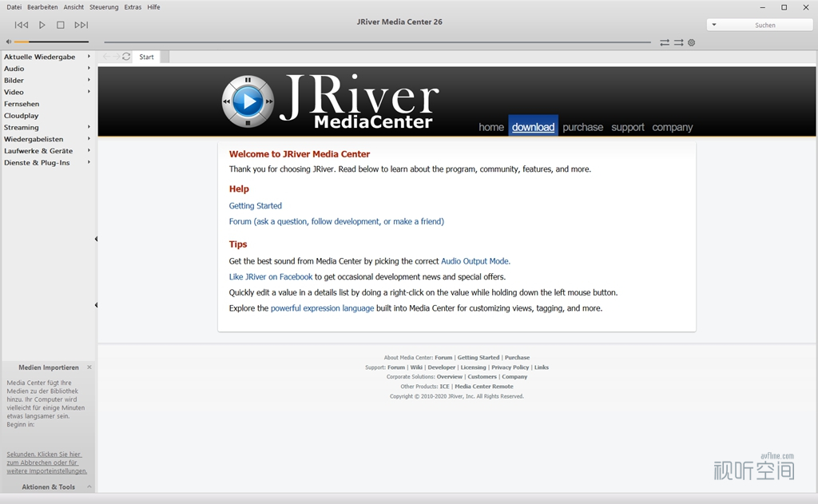Open the Wiki footer link
The image size is (818, 504).
pyautogui.click(x=416, y=367)
